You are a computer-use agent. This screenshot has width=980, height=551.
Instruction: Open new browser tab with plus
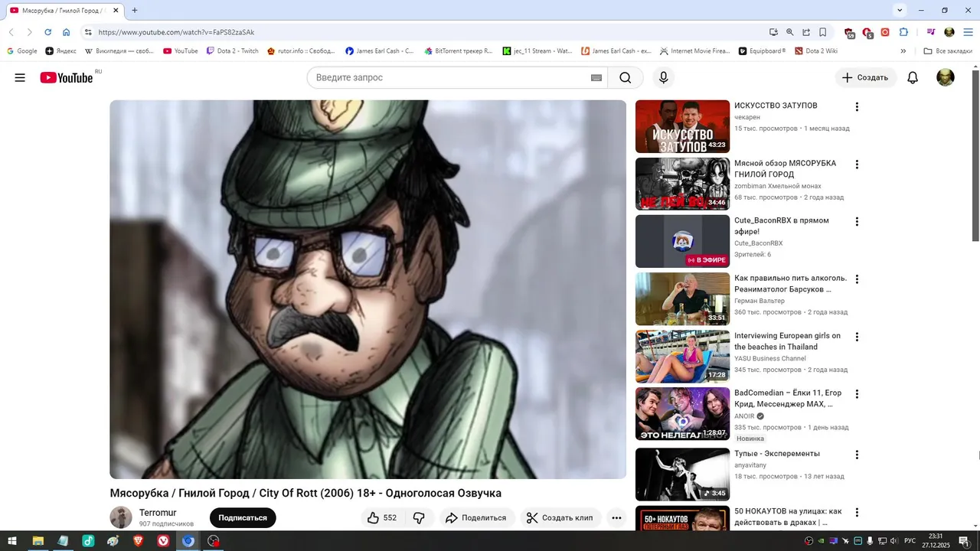[x=135, y=10]
